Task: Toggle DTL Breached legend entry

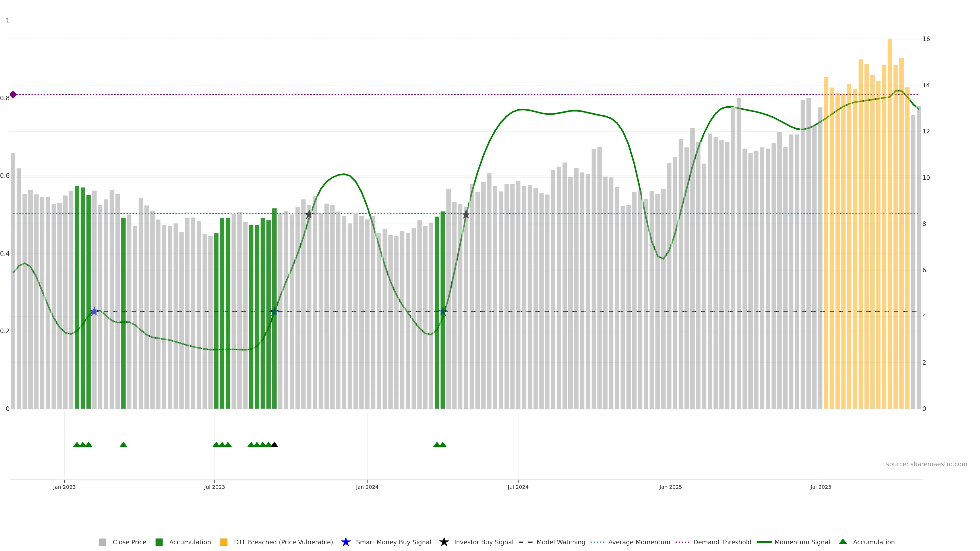Action: 283,542
